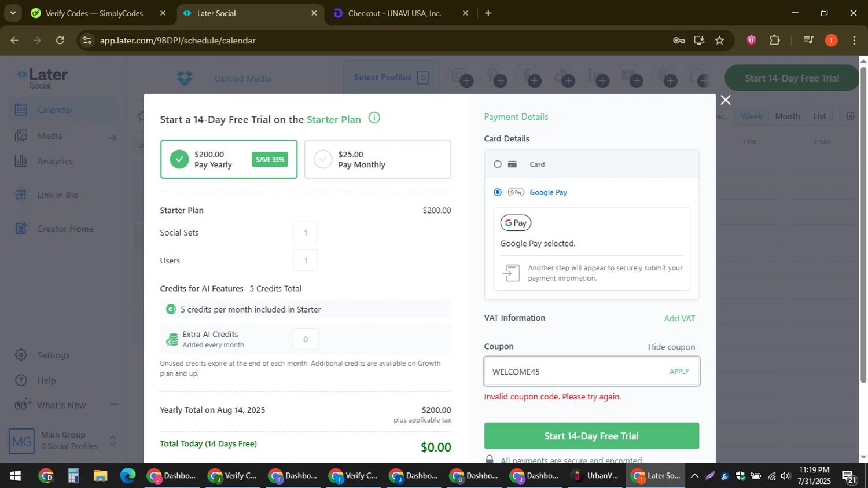Screen dimensions: 868x488
Task: Open the notification center icon
Action: [850, 476]
